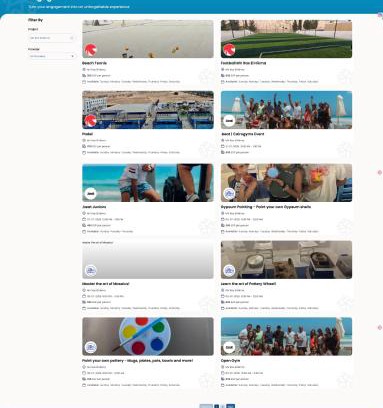Viewport: 383px width, 408px height.
Task: Click the red provider logo on Beach Tennis card
Action: click(x=90, y=50)
